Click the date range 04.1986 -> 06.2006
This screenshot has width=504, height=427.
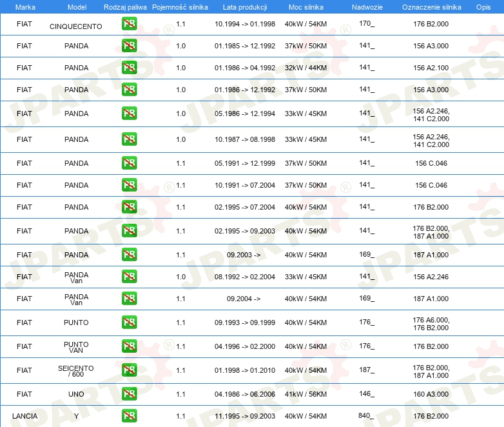[x=245, y=394]
